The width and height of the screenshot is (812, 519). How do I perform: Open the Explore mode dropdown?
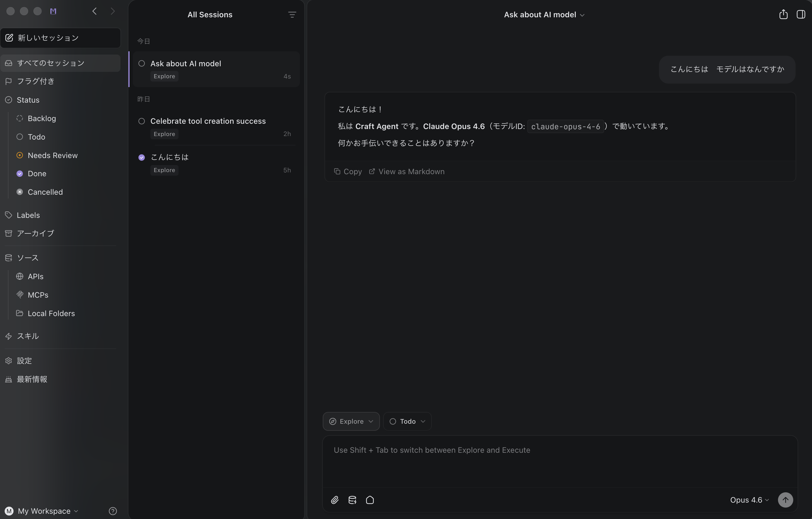tap(351, 421)
